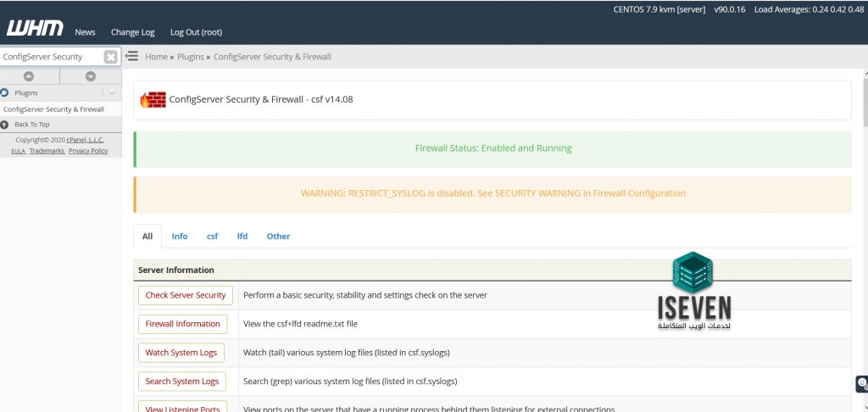Open the News menu item
This screenshot has height=412, width=868.
[x=86, y=32]
